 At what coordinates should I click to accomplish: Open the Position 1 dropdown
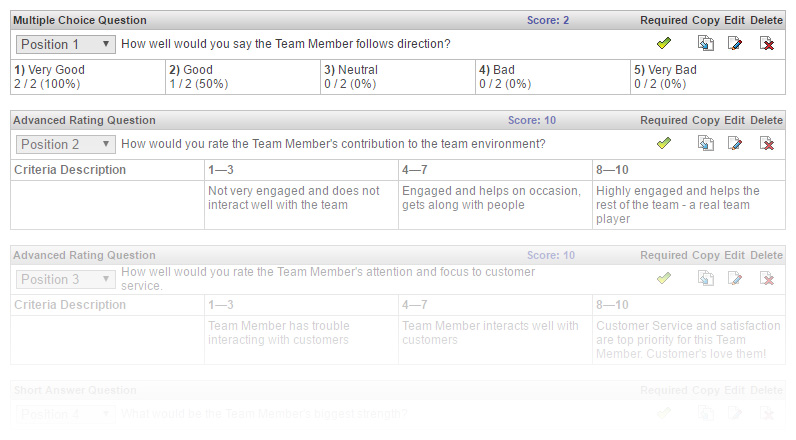click(x=66, y=44)
